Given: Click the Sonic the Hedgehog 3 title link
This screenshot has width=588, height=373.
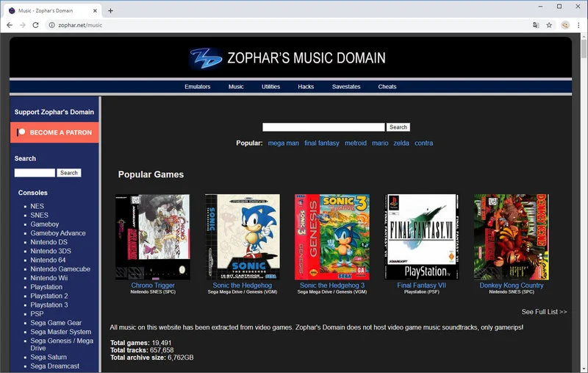Looking at the screenshot, I should (332, 285).
